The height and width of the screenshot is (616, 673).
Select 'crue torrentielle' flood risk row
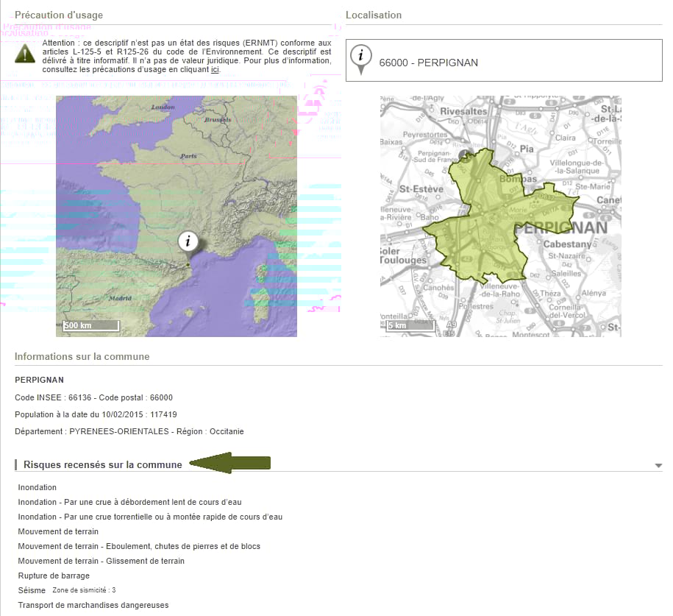point(150,517)
